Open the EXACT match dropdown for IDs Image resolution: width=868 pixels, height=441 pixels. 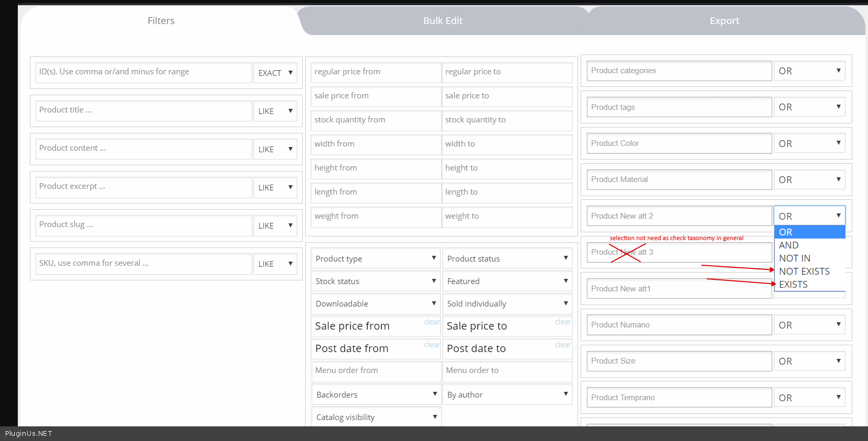[275, 73]
